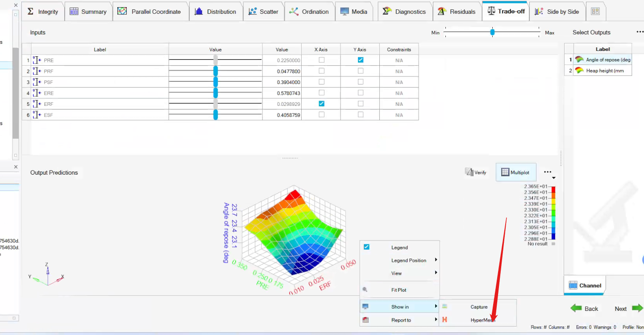Click the Back arrow button

click(x=584, y=308)
